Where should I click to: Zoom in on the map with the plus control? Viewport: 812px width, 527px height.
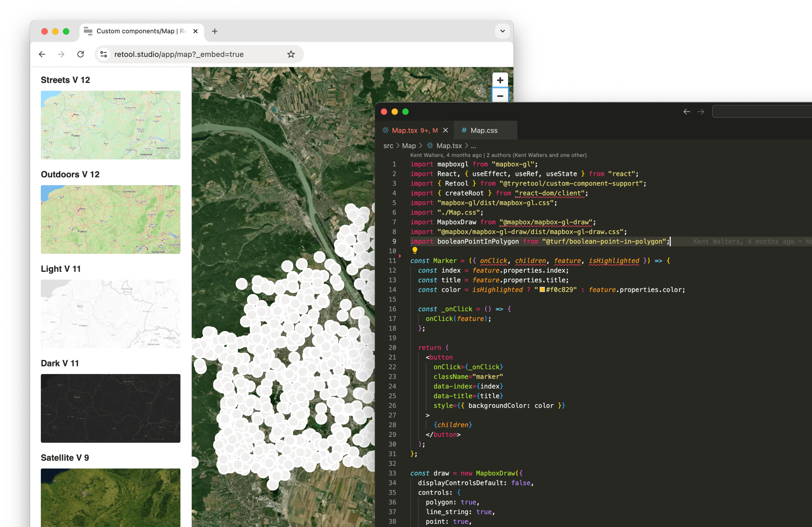[500, 81]
